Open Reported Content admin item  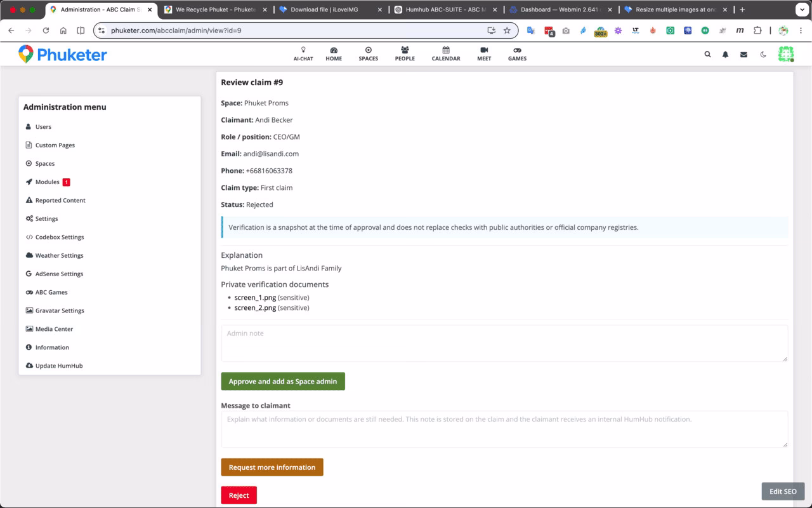coord(60,201)
